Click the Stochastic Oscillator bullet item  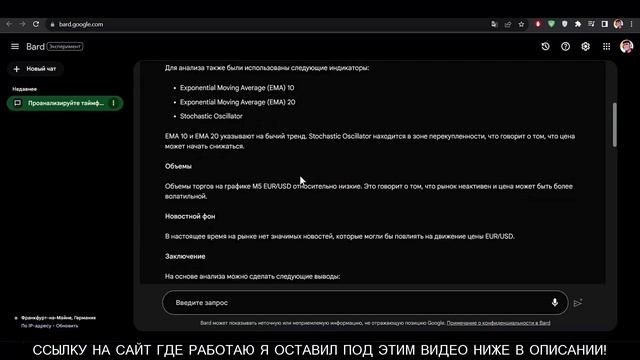pos(211,116)
